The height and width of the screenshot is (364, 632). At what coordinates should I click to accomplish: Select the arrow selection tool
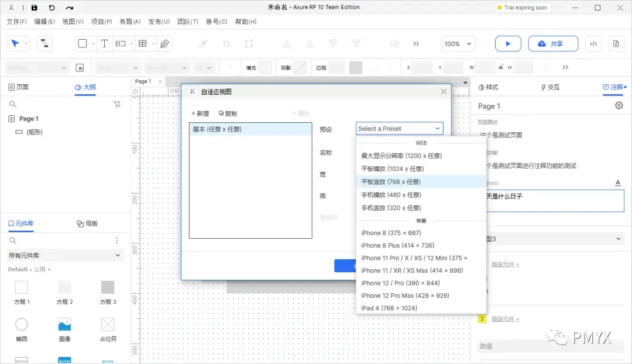tap(15, 43)
